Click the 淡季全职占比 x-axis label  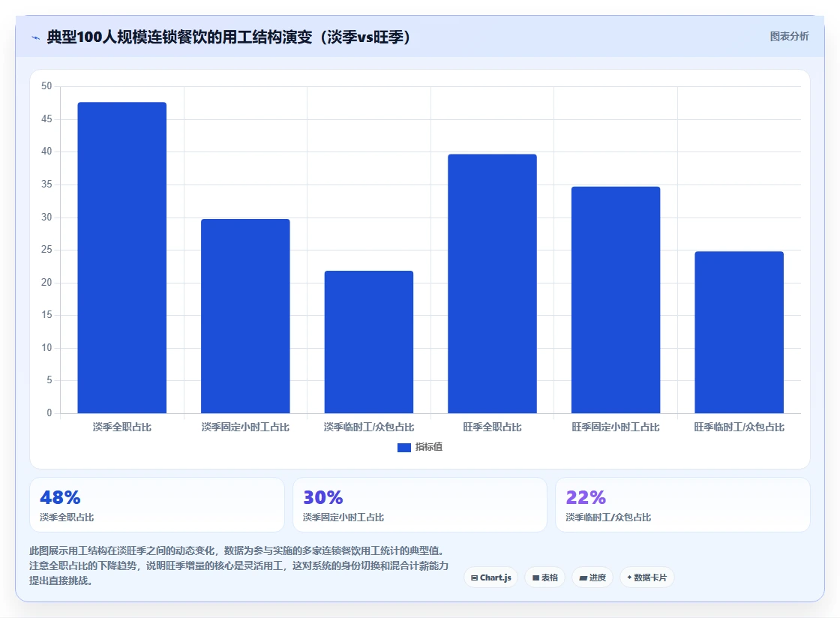click(122, 427)
